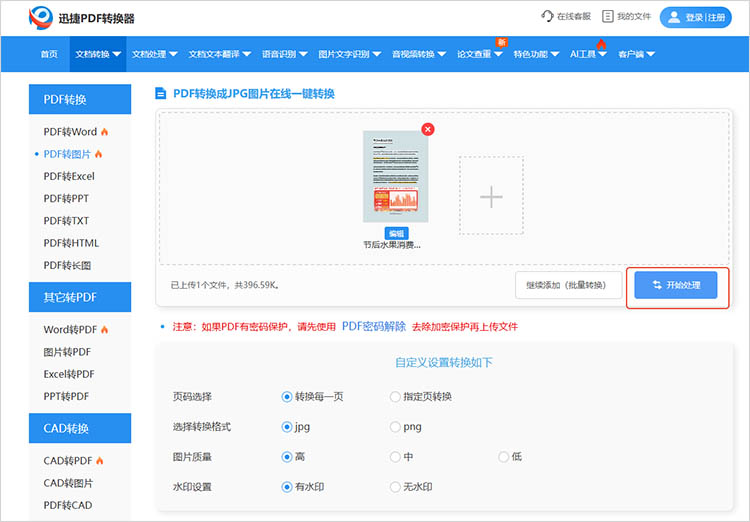Select 指定页转换 radio button

pyautogui.click(x=395, y=396)
